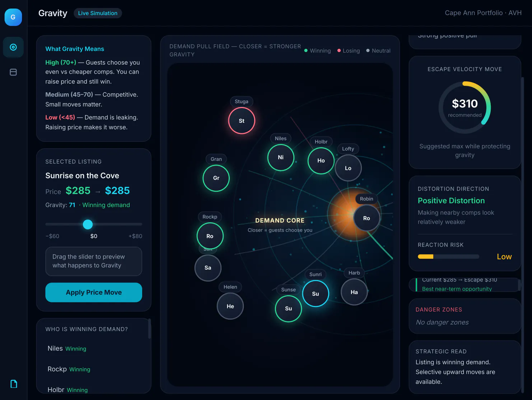The height and width of the screenshot is (400, 532).
Task: Select the Gran 'Gr' node
Action: point(216,178)
